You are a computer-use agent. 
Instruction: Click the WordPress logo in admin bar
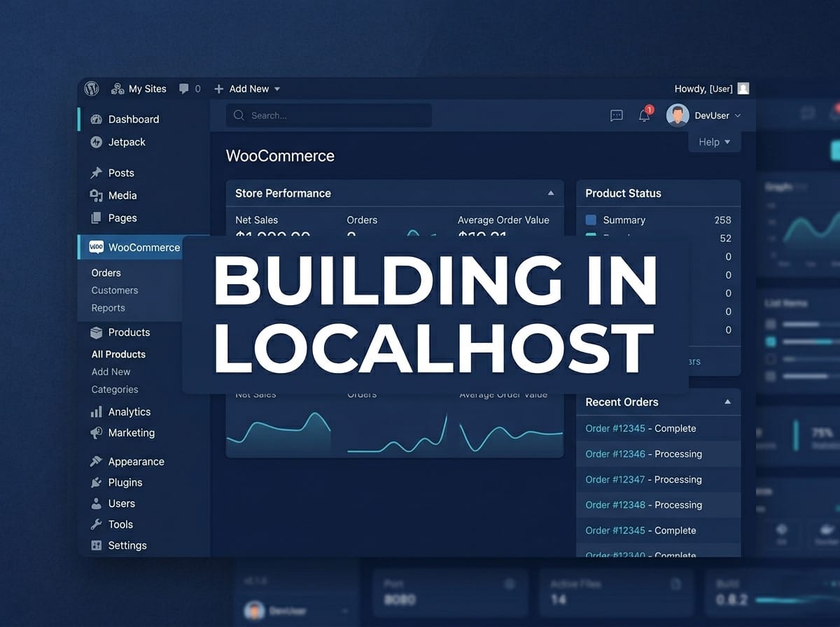[x=92, y=89]
